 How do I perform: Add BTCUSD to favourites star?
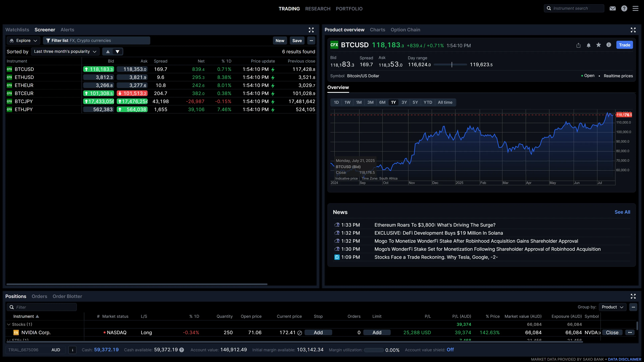(599, 45)
